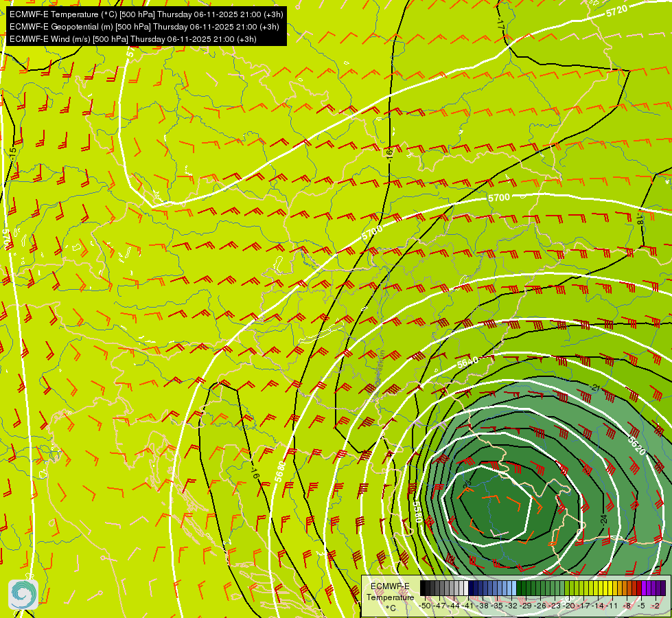Click the lightest blue legend swatch above -32
This screenshot has height=618, width=672.
point(514,588)
